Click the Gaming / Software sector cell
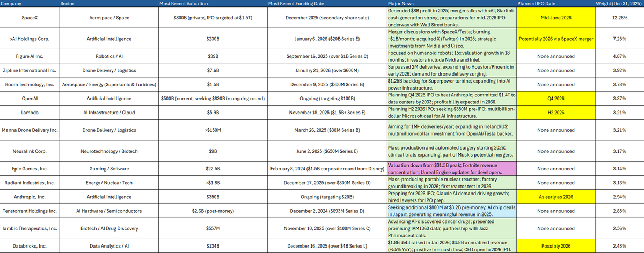 coord(110,169)
